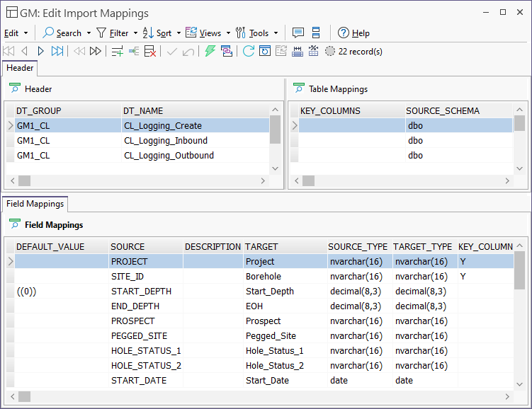Go to the previous record

24,51
